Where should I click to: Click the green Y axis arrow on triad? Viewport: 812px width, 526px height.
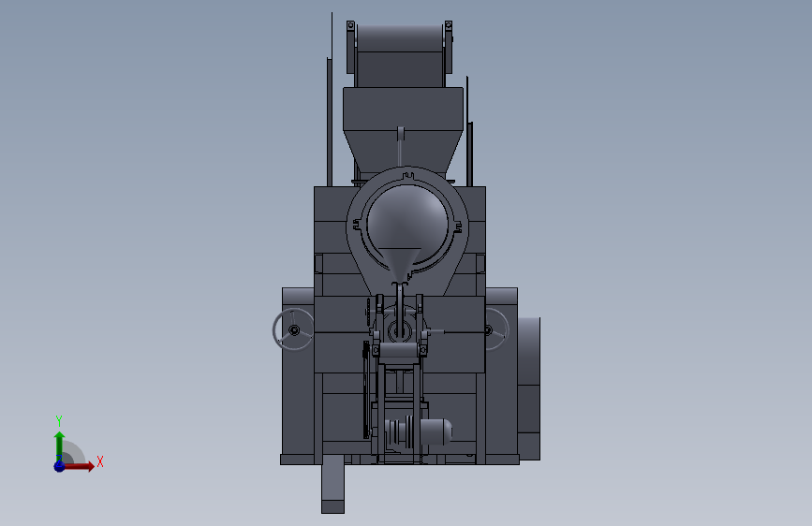(60, 446)
